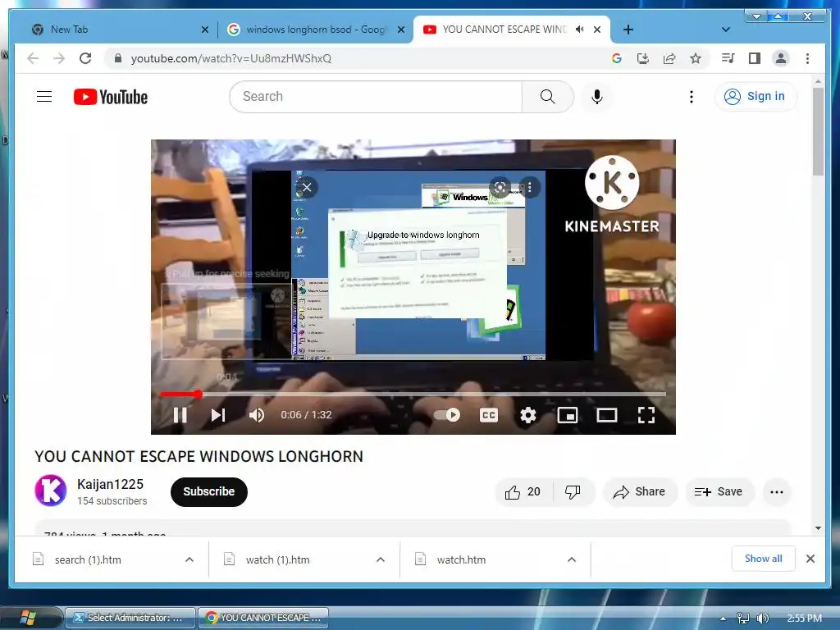Toggle autoplay switch in player
The image size is (840, 630).
pyautogui.click(x=447, y=415)
